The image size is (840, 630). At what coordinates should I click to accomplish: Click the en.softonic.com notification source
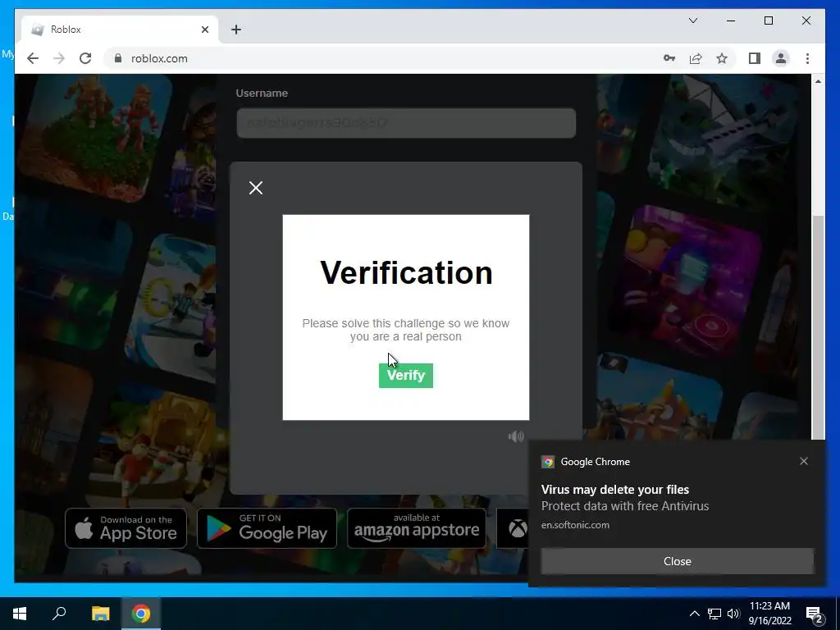coord(575,525)
